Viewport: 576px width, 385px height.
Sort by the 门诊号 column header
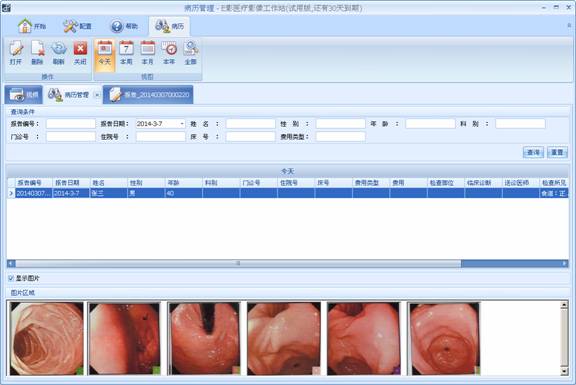click(x=259, y=183)
